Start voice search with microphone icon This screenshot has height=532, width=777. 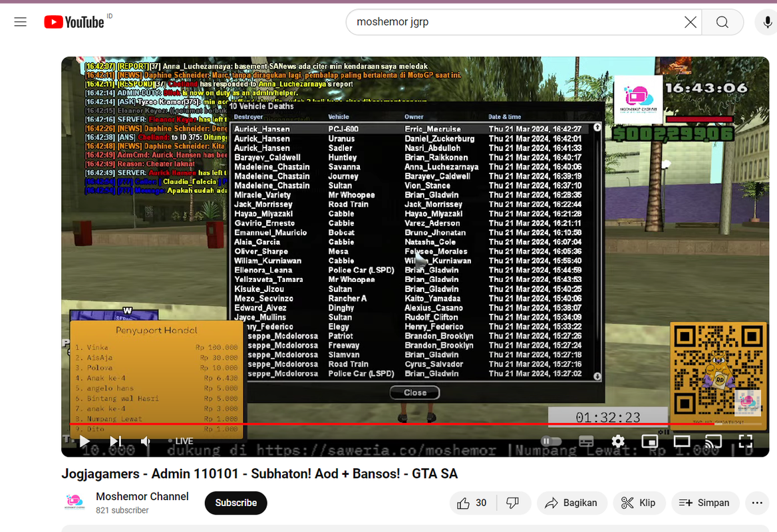pyautogui.click(x=767, y=22)
